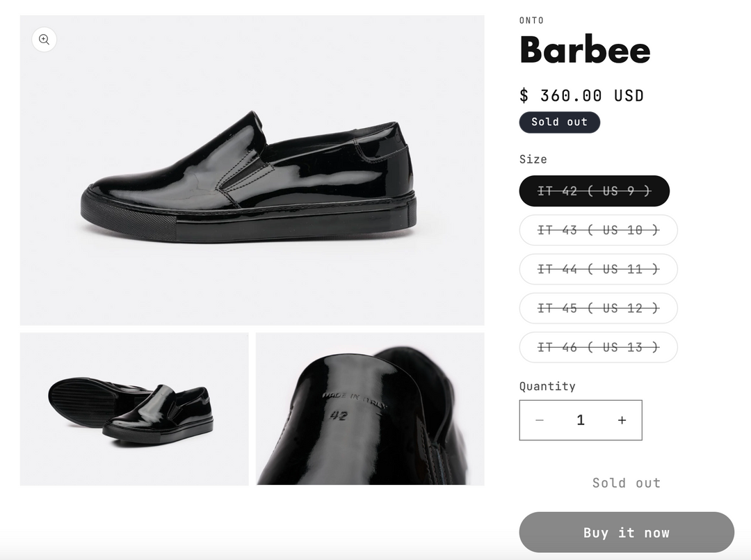
Task: Decrease quantity with the minus icon
Action: tap(540, 420)
